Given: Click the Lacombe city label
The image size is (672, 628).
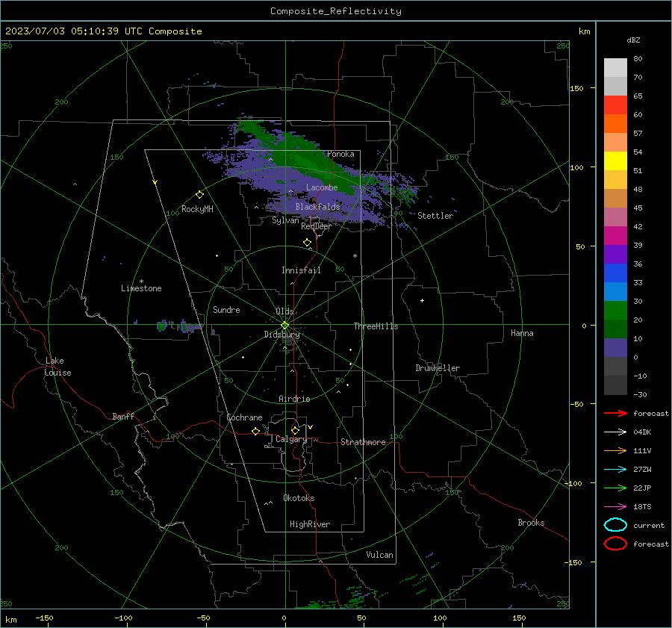Looking at the screenshot, I should click(x=322, y=187).
